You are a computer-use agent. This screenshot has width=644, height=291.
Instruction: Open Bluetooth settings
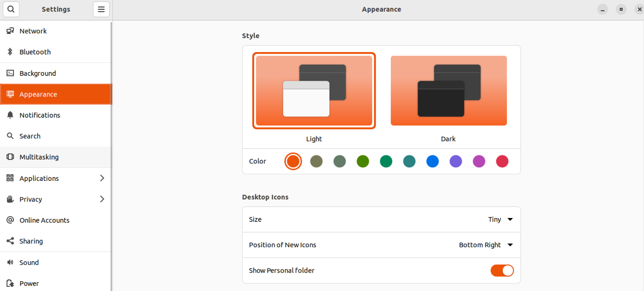[56, 52]
